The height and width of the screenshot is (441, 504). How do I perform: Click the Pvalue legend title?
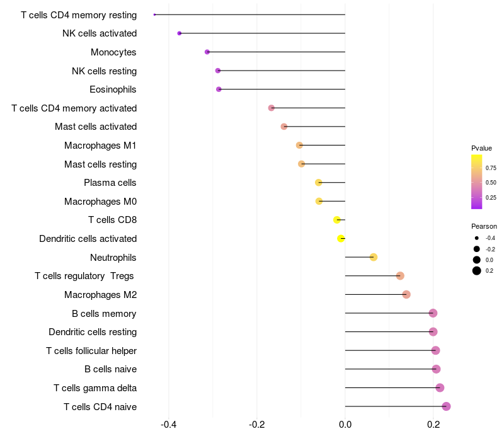pos(481,148)
